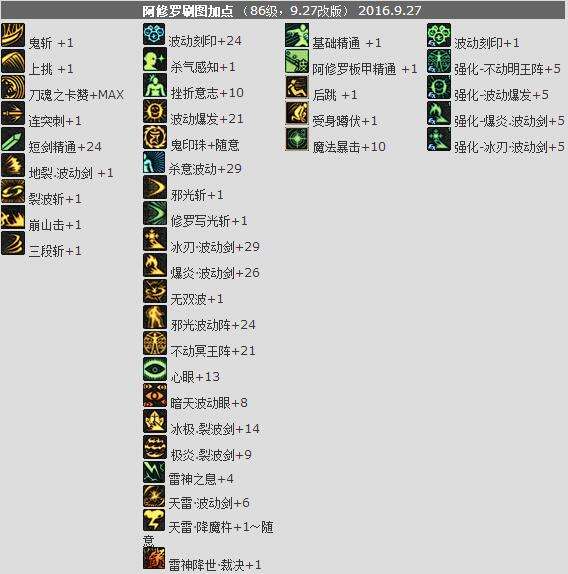Viewport: 568px width, 574px height.
Task: Select the 暗天波动眼 red eye icon
Action: coord(155,395)
